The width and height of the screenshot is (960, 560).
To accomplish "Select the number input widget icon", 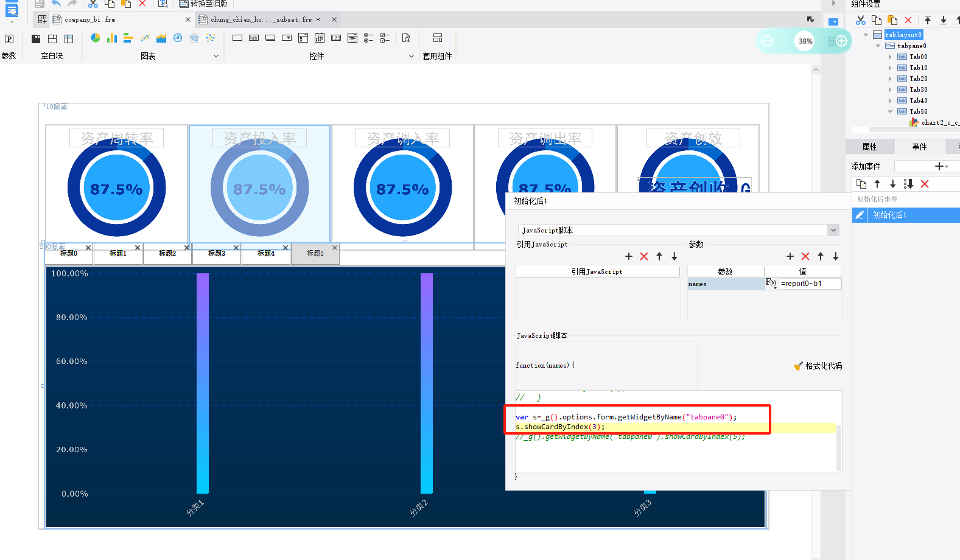I will (x=336, y=38).
